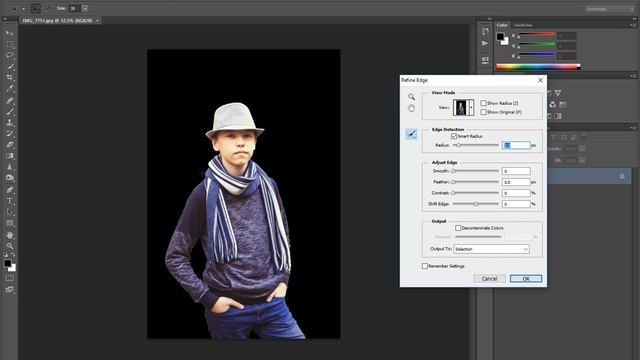Click the Feather value input field

(516, 182)
